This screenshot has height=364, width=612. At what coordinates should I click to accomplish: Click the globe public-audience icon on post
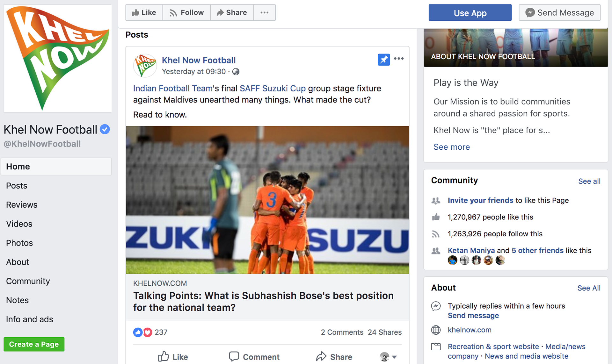[x=236, y=72]
